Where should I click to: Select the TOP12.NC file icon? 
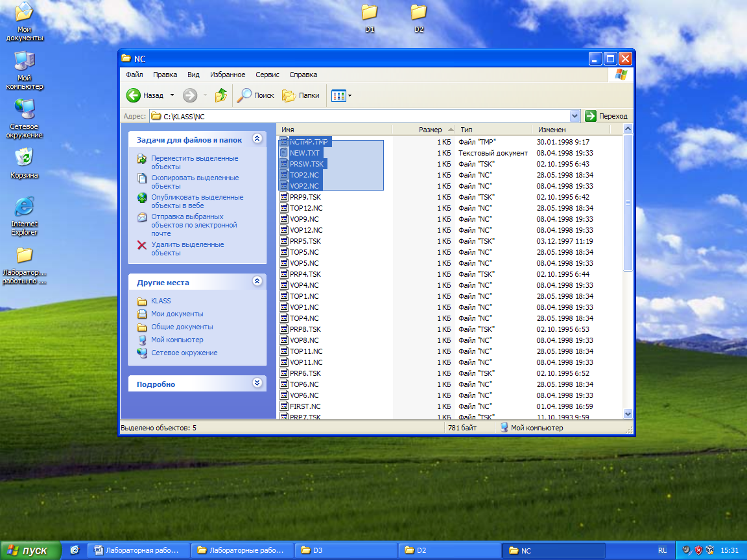283,208
